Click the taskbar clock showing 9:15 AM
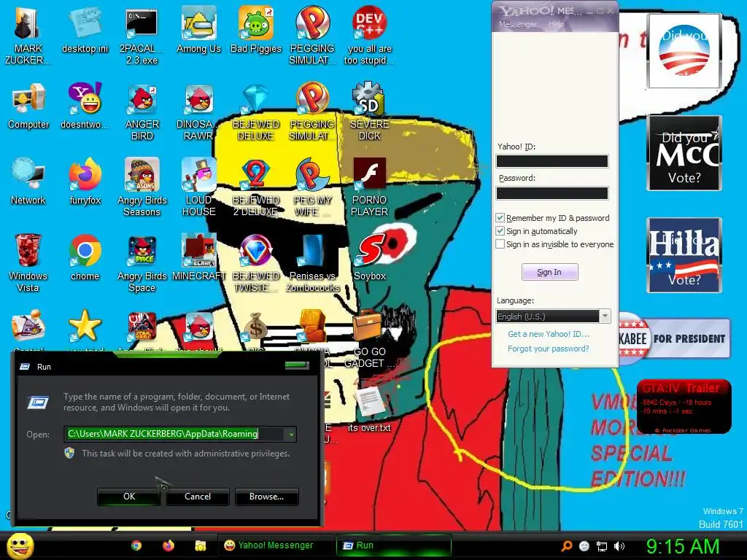Image resolution: width=747 pixels, height=560 pixels. coord(682,546)
